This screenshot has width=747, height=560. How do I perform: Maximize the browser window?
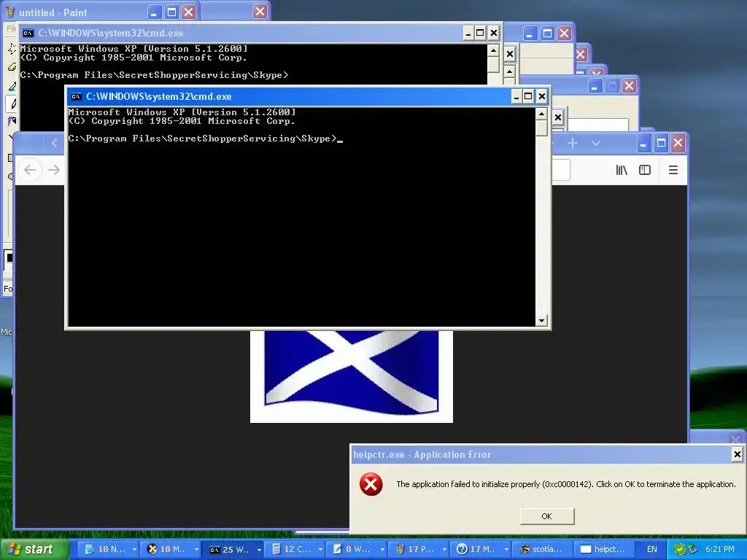pos(661,143)
